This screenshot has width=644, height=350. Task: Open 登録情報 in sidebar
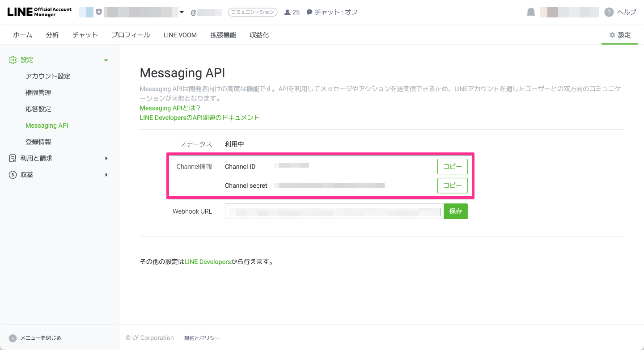tap(38, 142)
